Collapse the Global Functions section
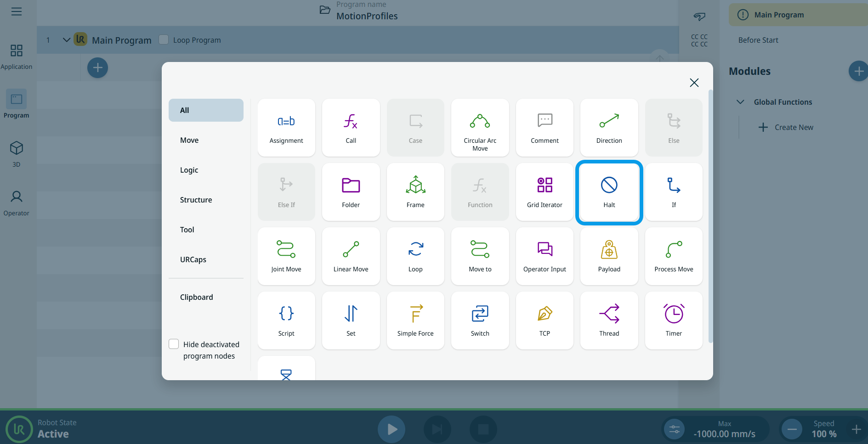Image resolution: width=868 pixels, height=444 pixels. tap(740, 102)
